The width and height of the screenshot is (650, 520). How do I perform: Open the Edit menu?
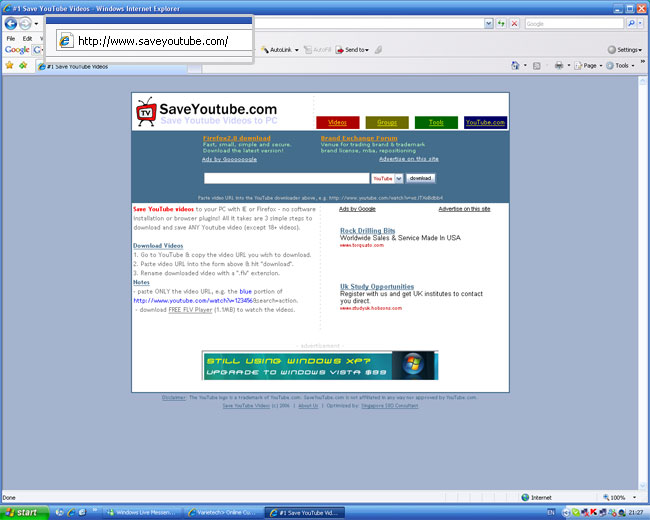27,39
